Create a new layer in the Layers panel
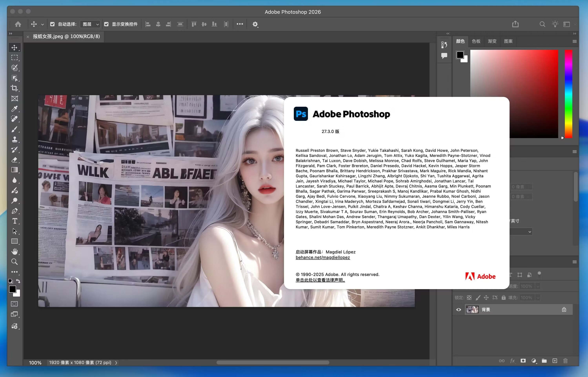This screenshot has width=588, height=377. point(555,361)
